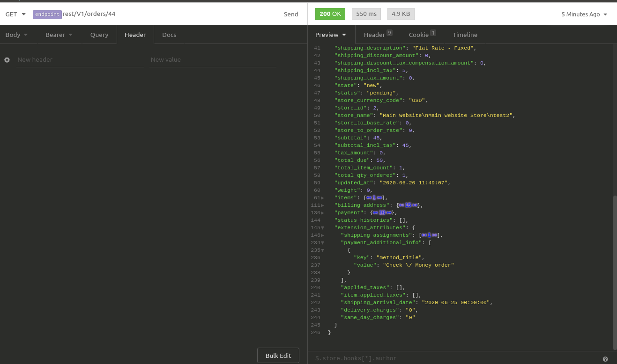Click the help icon in response filter bar
617x364 pixels.
(605, 359)
